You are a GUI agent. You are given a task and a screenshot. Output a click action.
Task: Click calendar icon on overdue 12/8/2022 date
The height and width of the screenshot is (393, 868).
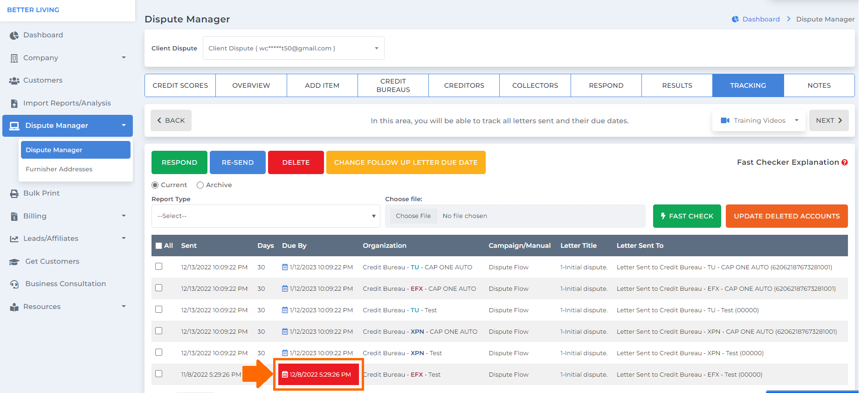pyautogui.click(x=285, y=374)
